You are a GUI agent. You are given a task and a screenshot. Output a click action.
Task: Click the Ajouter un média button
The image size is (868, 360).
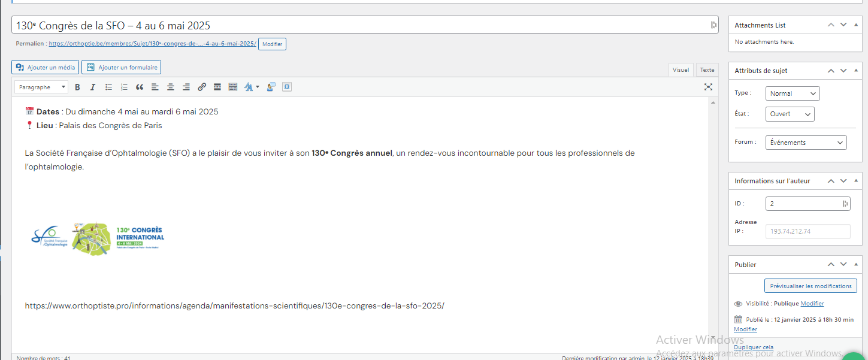45,67
